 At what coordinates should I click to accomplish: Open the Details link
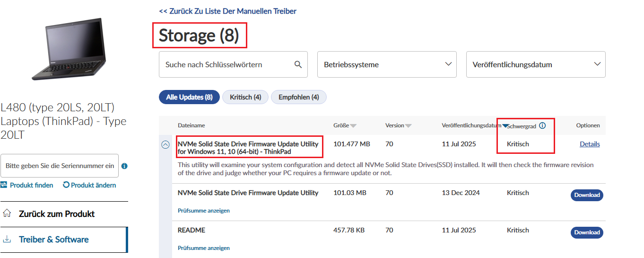coord(590,144)
